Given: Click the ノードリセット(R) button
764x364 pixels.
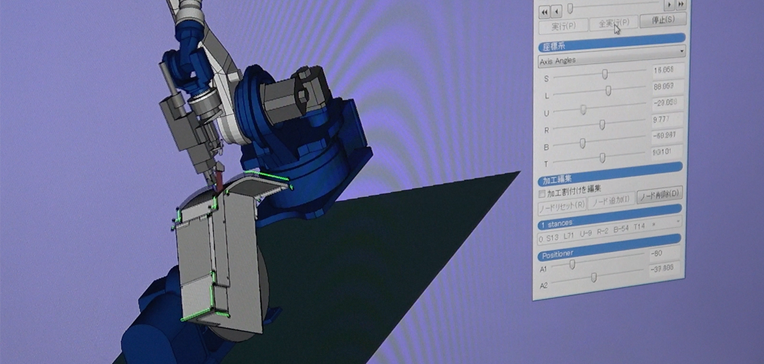Looking at the screenshot, I should pos(562,206).
